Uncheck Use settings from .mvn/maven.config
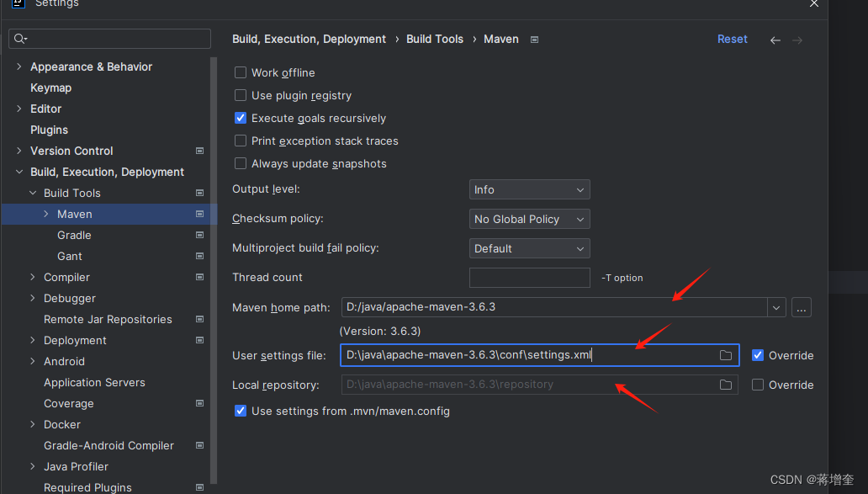868x494 pixels. [x=241, y=411]
